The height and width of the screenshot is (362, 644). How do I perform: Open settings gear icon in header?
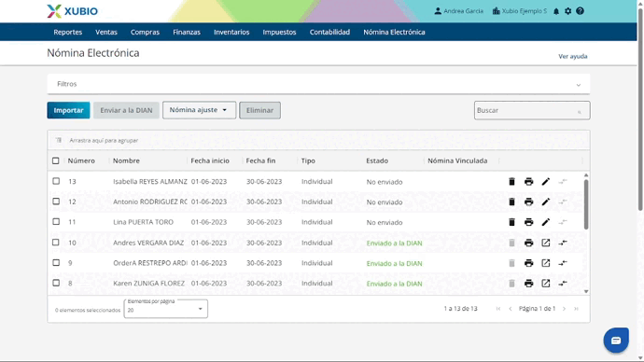tap(567, 11)
